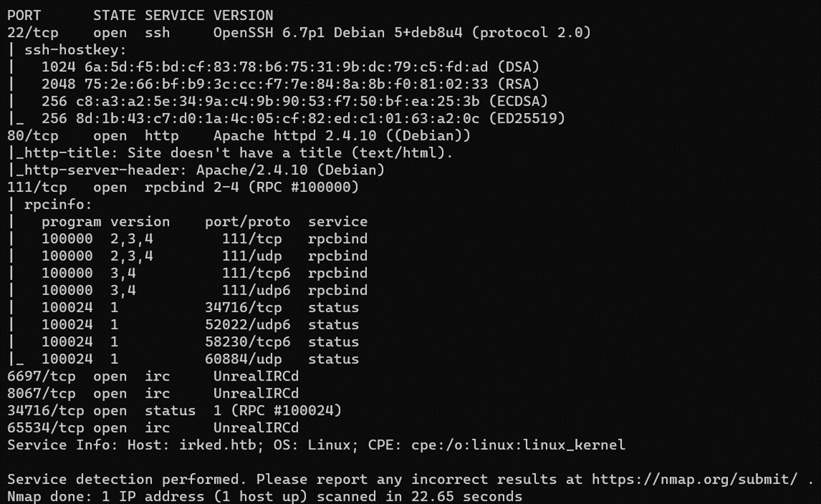Click the http-server-header output line
821x504 pixels.
pos(196,170)
